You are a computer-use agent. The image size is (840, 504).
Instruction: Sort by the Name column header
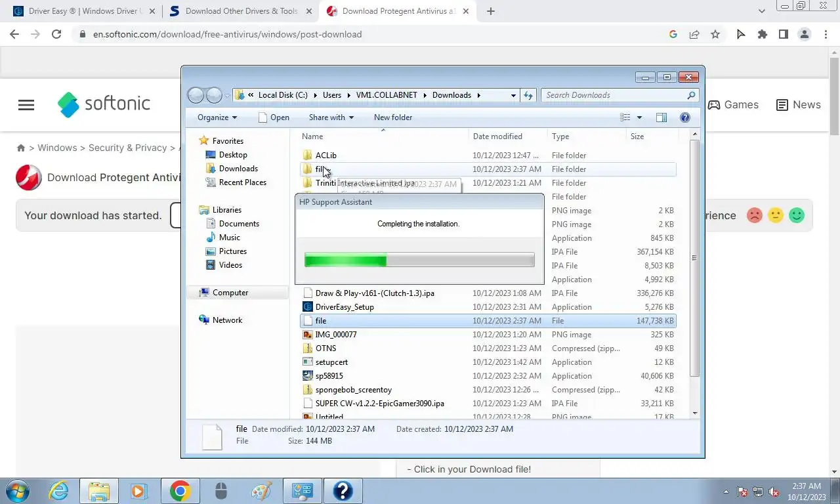pos(383,136)
